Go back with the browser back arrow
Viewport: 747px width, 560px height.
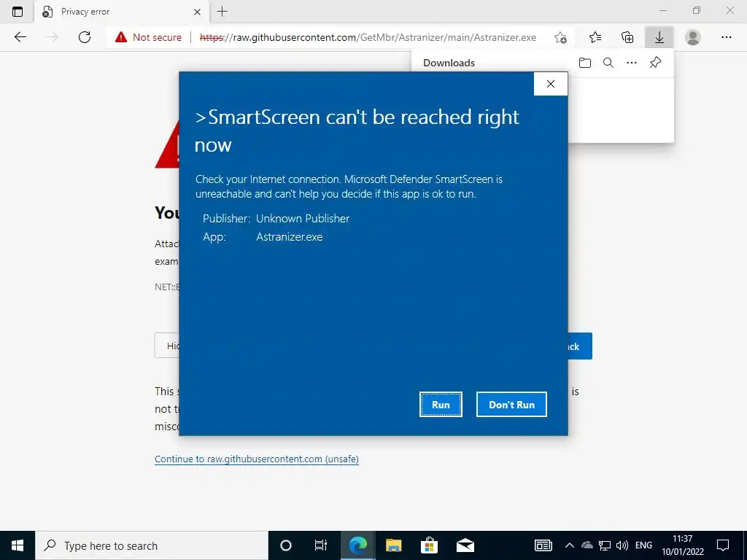20,37
